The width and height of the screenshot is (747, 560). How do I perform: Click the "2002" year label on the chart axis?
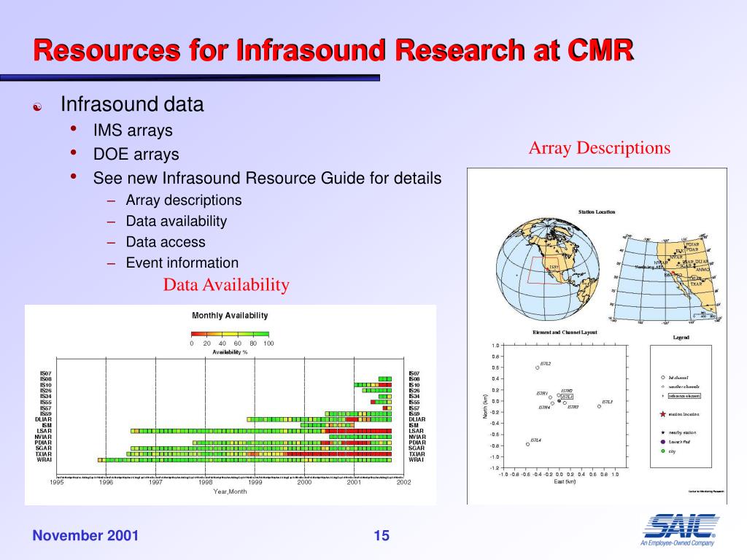click(403, 483)
